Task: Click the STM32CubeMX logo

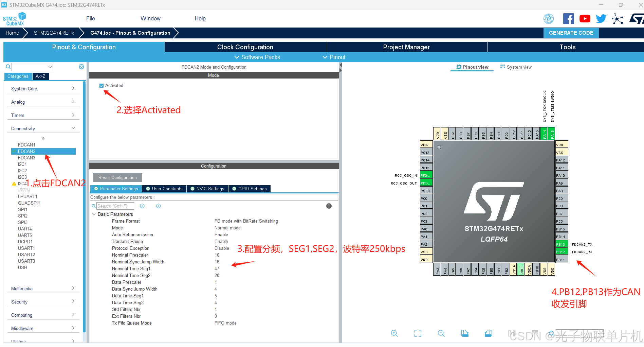Action: click(15, 19)
